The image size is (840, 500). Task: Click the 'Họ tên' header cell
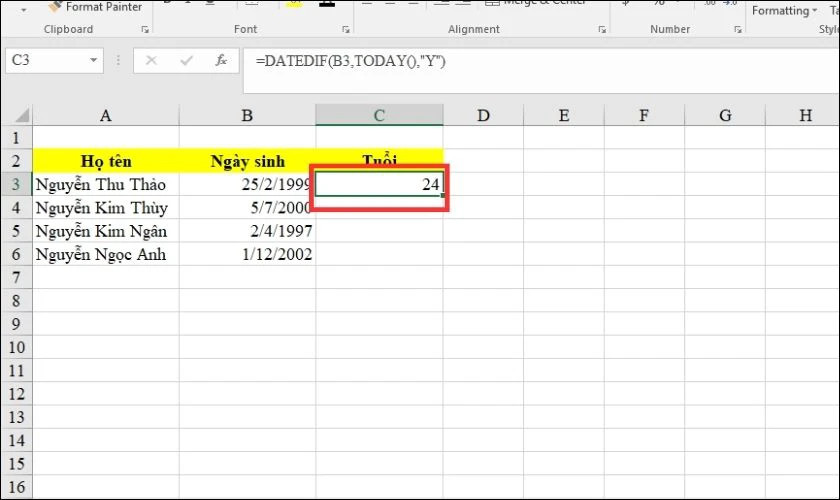pyautogui.click(x=106, y=161)
